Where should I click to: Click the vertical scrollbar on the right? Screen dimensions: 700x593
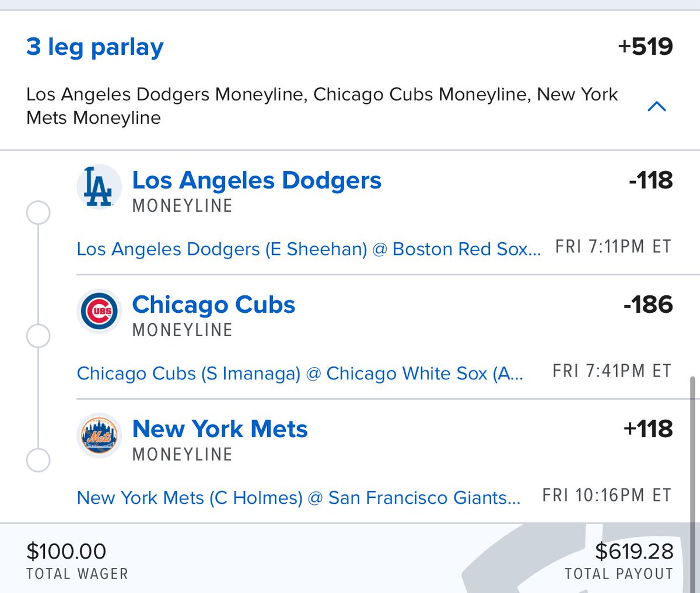pyautogui.click(x=693, y=449)
